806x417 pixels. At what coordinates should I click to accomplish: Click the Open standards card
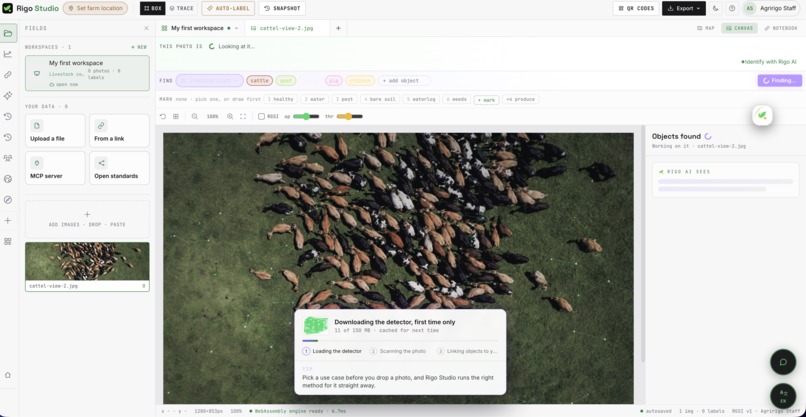point(119,168)
